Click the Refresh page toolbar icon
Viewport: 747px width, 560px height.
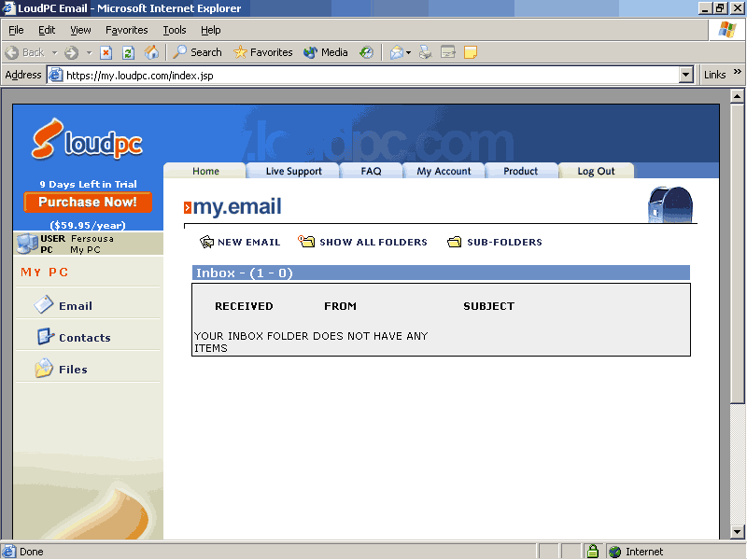pos(129,52)
